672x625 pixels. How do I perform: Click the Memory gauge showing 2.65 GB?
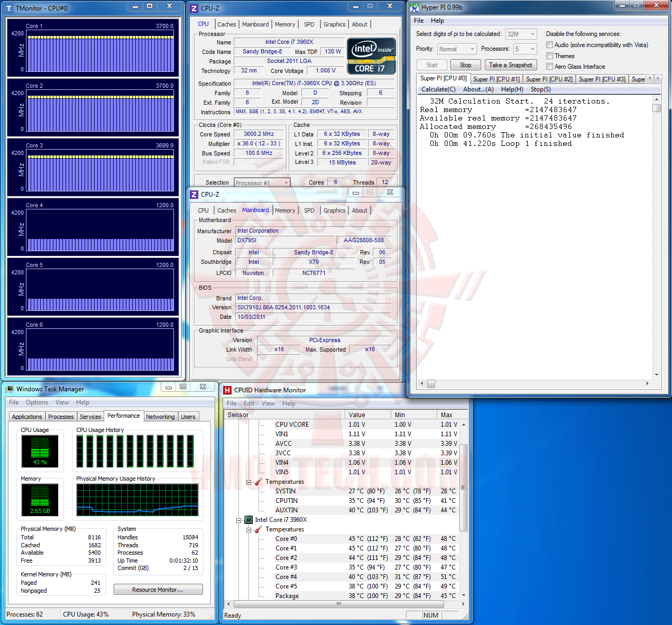point(40,500)
